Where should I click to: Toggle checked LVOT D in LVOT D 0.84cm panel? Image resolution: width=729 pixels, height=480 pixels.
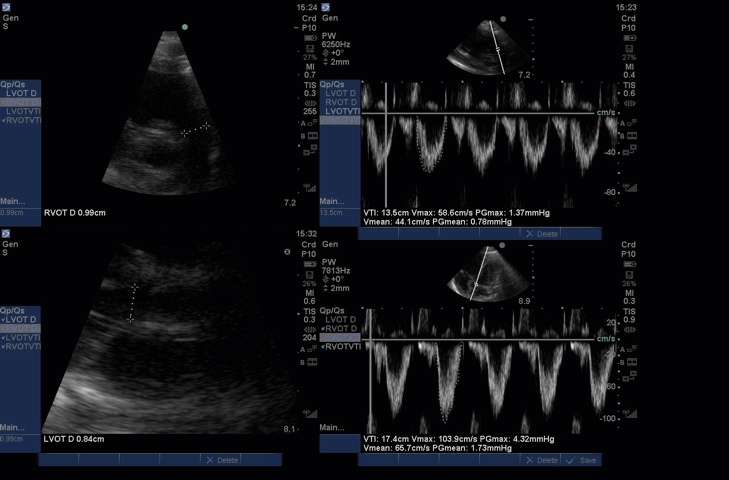(19, 320)
